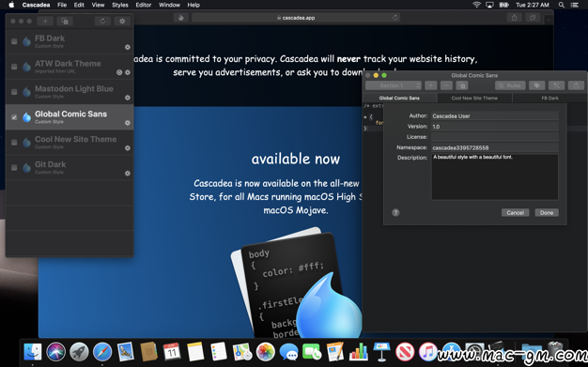Screen dimensions: 588x367
Task: Remove the section with the editor's minus button
Action: [446, 85]
